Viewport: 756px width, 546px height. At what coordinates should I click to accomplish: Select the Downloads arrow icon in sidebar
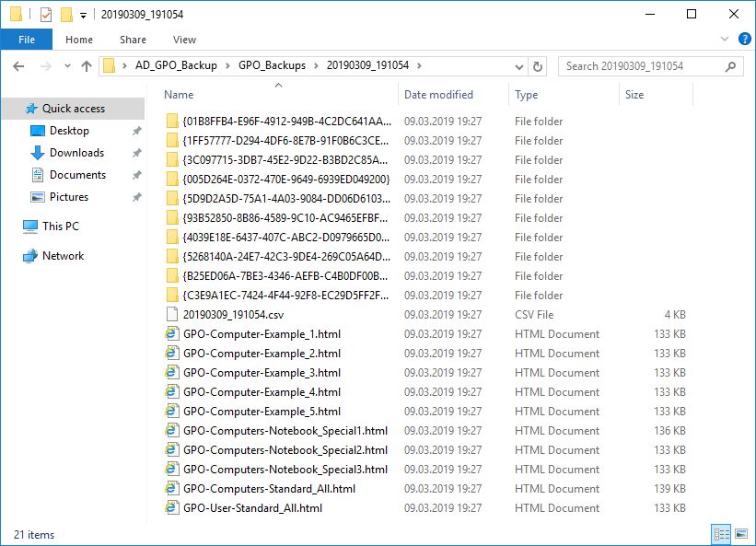click(x=38, y=153)
